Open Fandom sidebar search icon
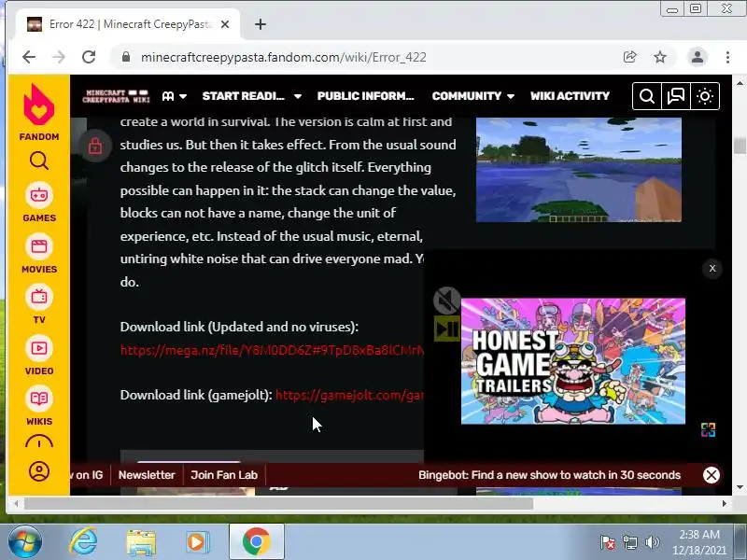The image size is (747, 560). click(x=39, y=161)
